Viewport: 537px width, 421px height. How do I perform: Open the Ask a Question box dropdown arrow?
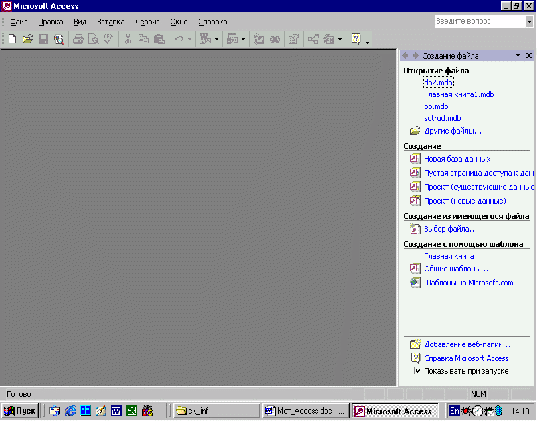(x=529, y=22)
